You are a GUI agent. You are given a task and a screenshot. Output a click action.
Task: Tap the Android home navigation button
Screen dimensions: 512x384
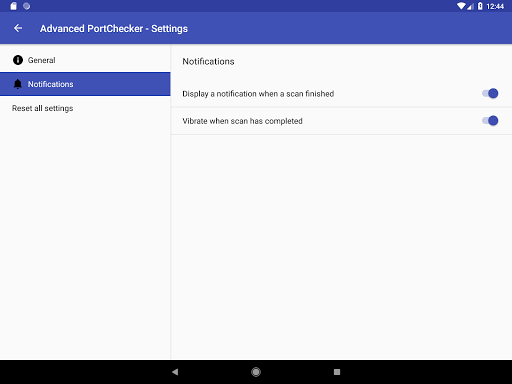[x=256, y=372]
